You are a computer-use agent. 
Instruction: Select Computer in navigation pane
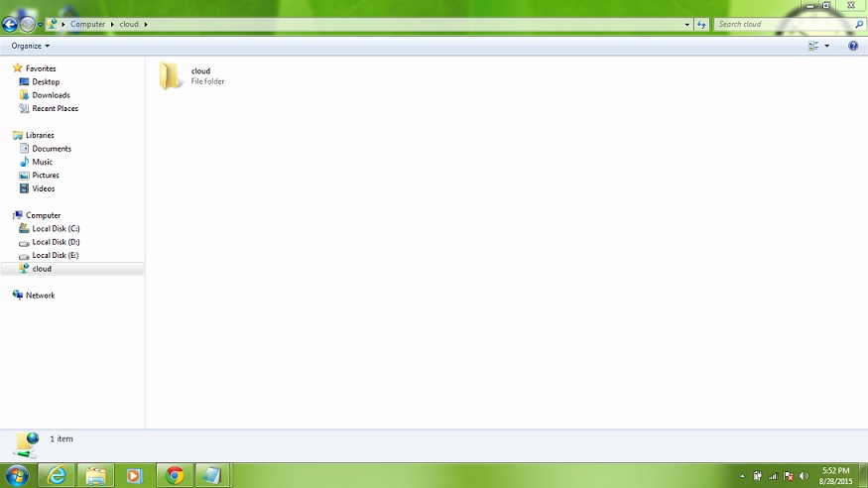click(x=44, y=215)
